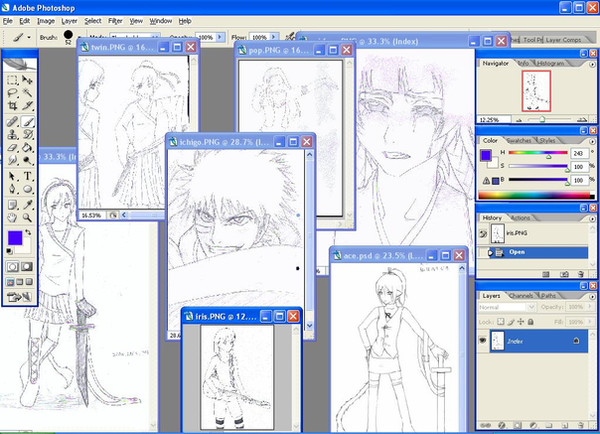This screenshot has height=434, width=600.
Task: Toggle the Lock all padlock in Layers
Action: click(x=530, y=322)
